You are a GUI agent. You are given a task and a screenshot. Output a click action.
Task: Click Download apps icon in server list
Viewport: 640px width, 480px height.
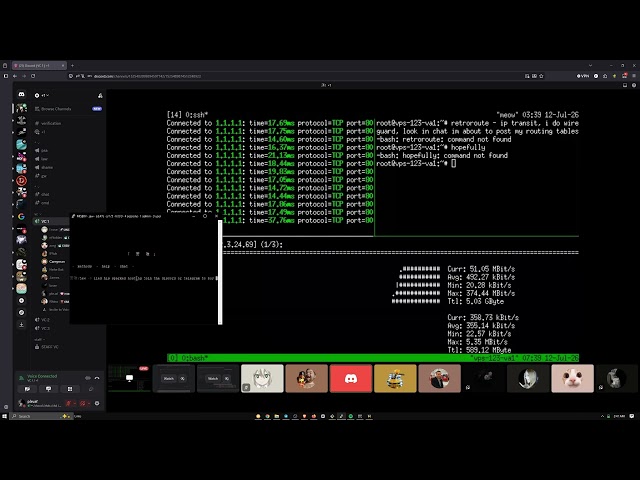coord(21,325)
